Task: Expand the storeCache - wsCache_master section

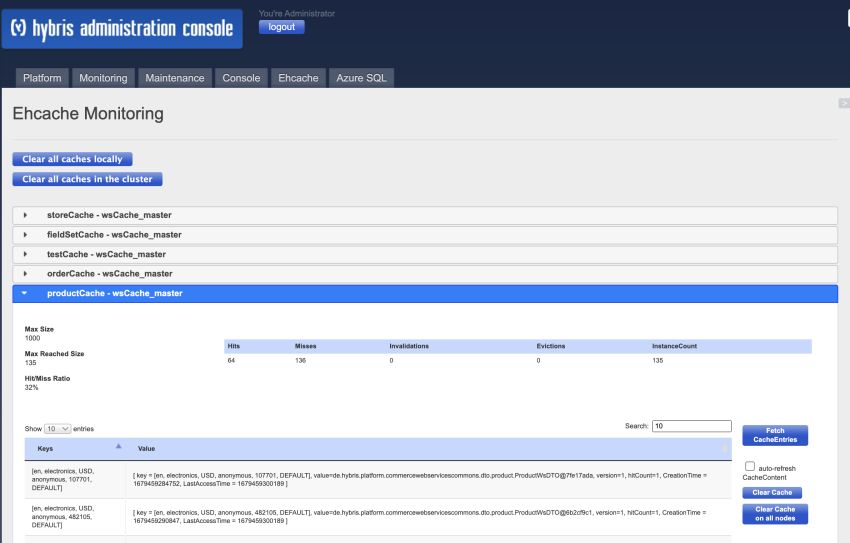Action: pyautogui.click(x=425, y=215)
